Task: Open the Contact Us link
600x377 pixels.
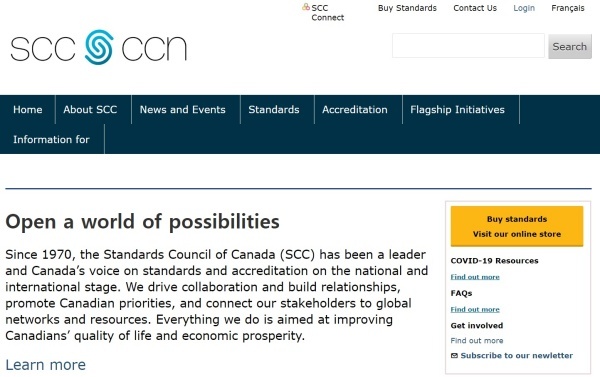Action: [475, 8]
